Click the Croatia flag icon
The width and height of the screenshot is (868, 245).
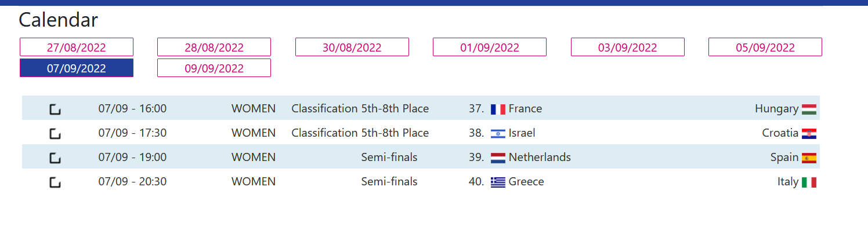click(x=809, y=133)
